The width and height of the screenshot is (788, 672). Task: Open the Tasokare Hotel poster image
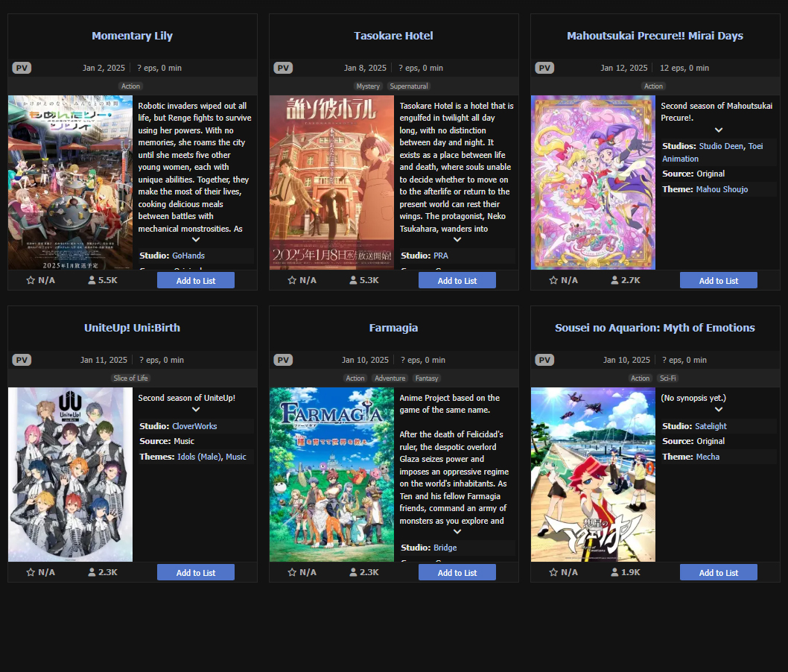coord(331,183)
